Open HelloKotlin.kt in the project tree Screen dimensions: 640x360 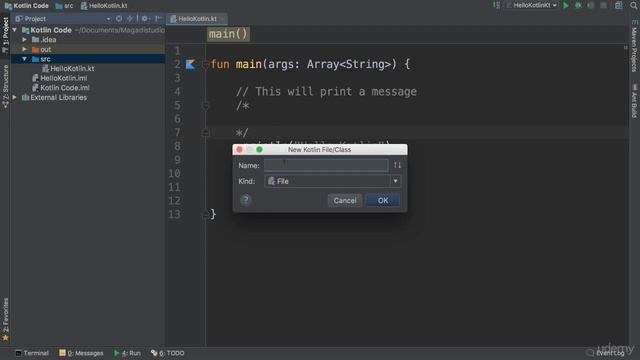click(x=72, y=69)
